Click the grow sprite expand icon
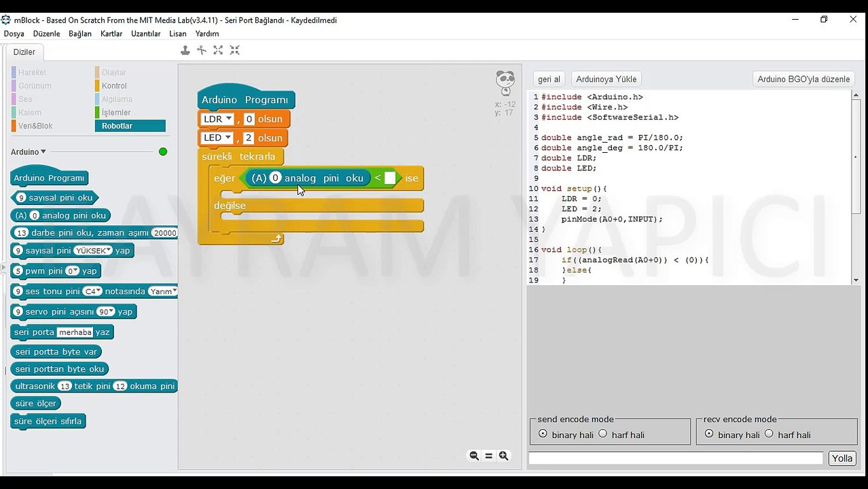868x489 pixels. pyautogui.click(x=218, y=50)
